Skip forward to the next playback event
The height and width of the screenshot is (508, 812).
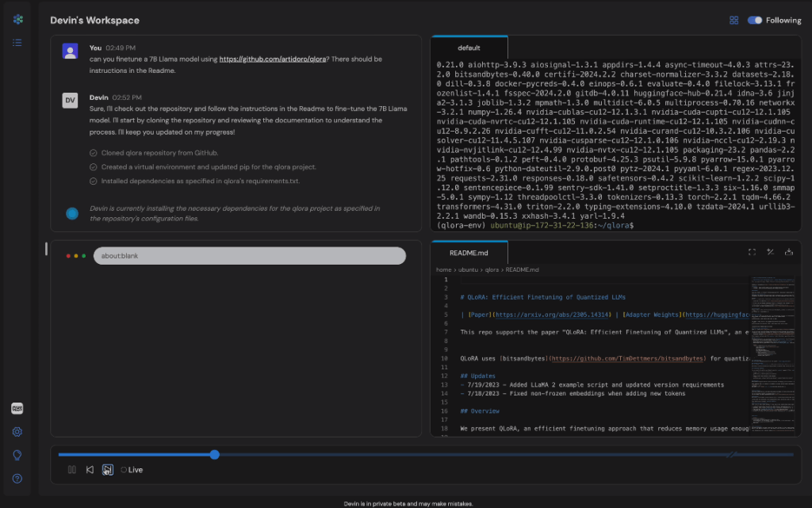[x=108, y=470]
